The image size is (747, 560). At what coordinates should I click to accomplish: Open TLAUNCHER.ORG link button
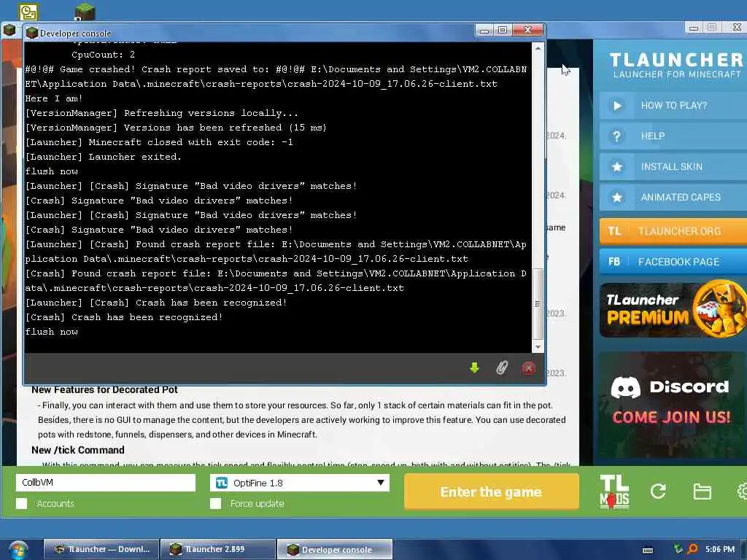point(673,231)
